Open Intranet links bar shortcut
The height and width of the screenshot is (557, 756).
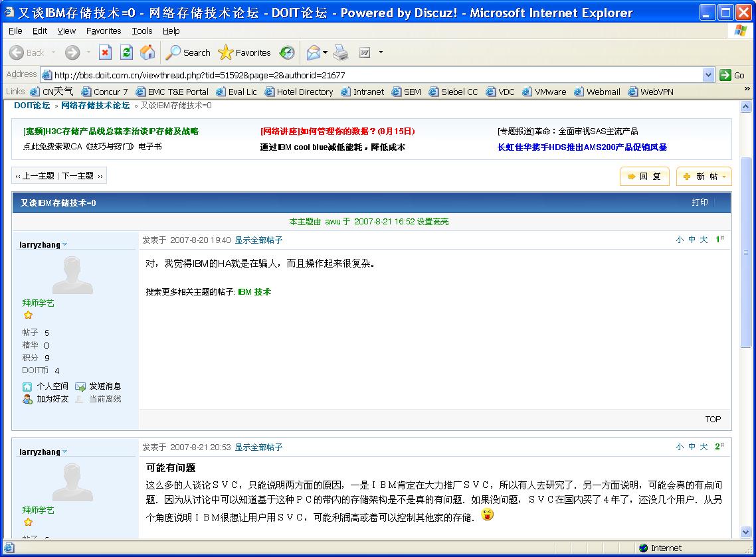coord(363,92)
